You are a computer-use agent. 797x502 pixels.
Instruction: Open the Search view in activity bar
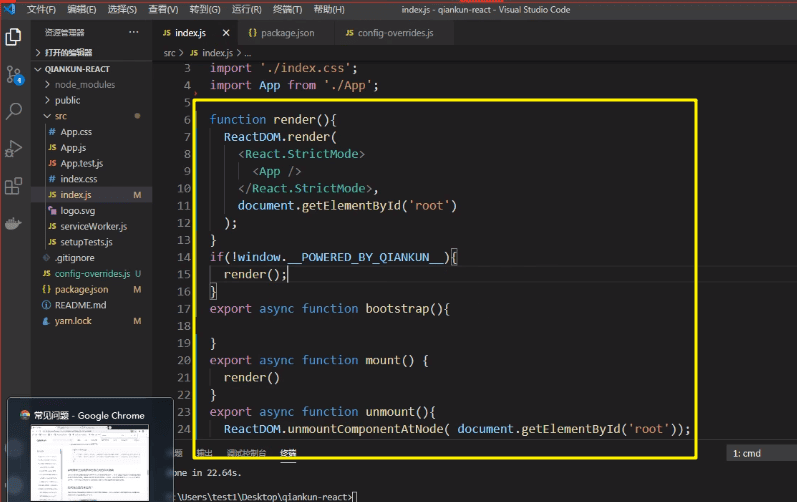pos(14,111)
